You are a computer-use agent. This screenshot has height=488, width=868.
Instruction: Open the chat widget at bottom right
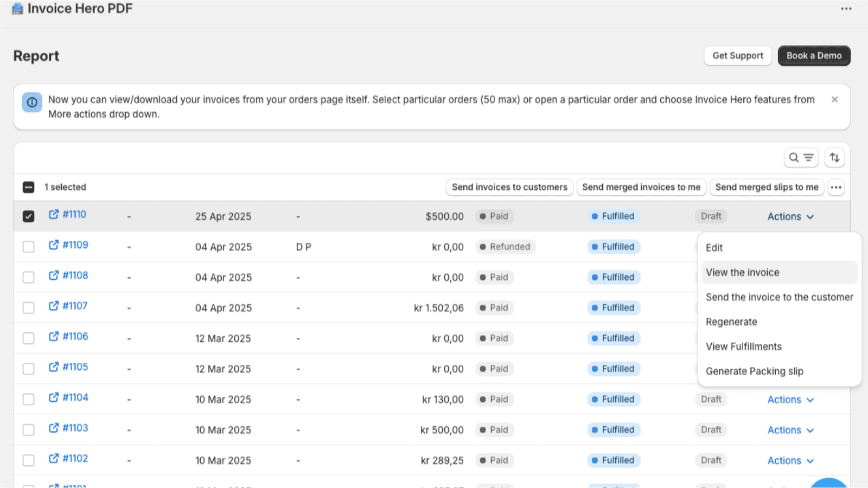point(830,480)
